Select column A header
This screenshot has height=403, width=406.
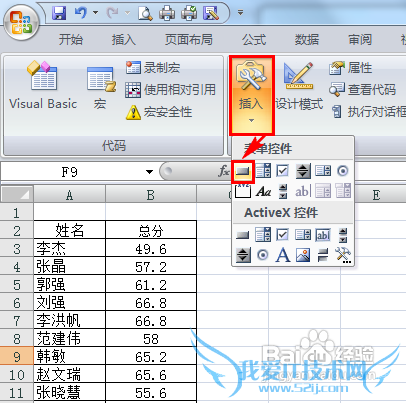click(x=69, y=195)
